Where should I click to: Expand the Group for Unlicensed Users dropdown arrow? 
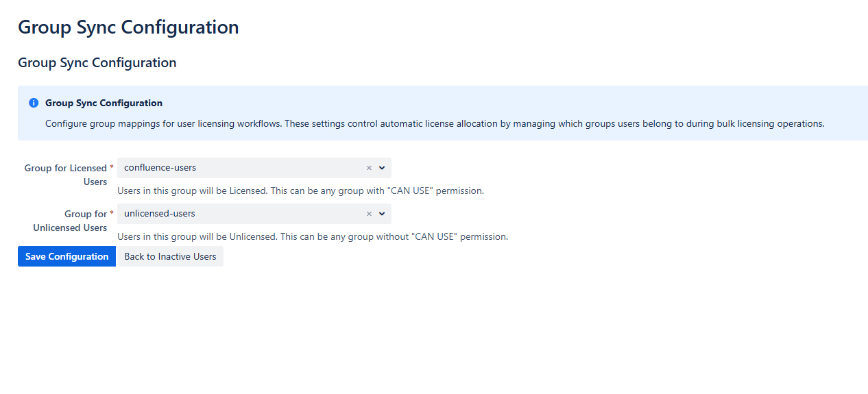[x=382, y=214]
